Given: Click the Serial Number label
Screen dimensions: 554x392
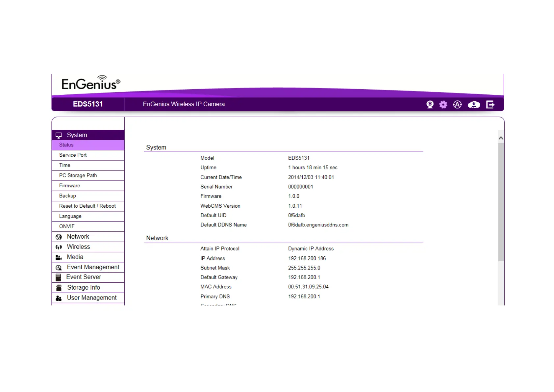Looking at the screenshot, I should click(216, 187).
